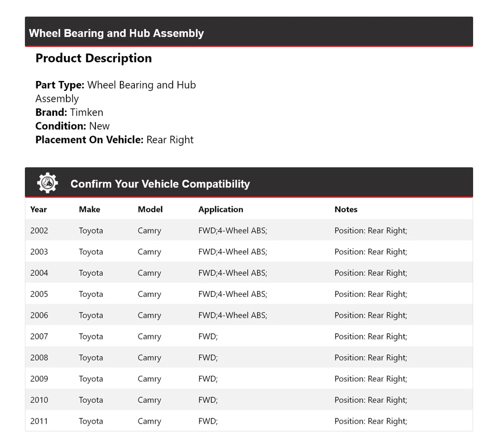This screenshot has height=448, width=498.
Task: Select the Year column header
Action: (38, 209)
